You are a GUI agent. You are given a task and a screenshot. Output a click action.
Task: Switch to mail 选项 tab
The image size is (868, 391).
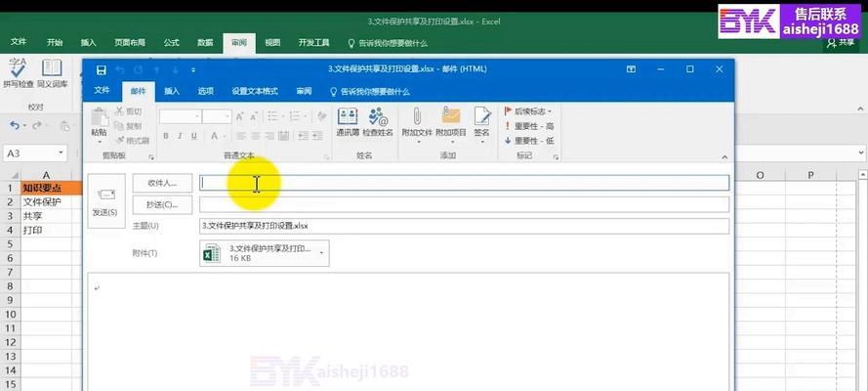pyautogui.click(x=205, y=91)
